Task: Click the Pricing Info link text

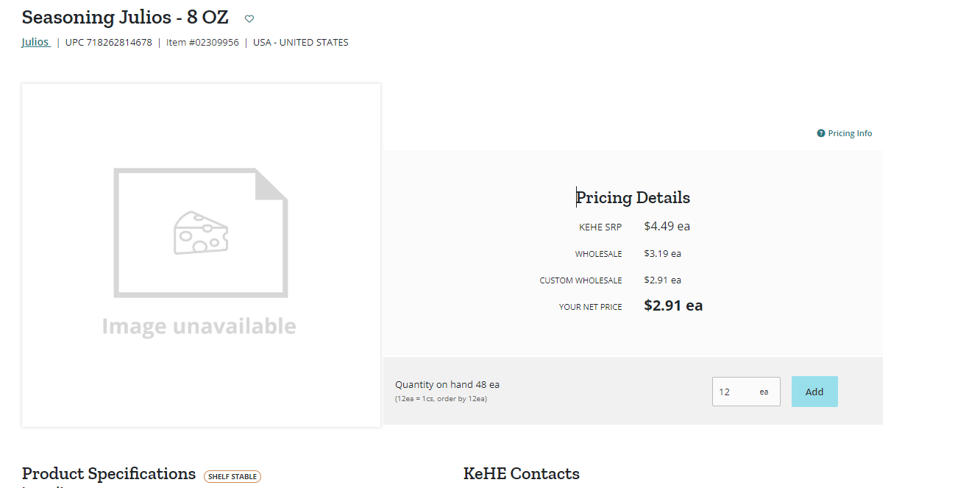Action: point(850,133)
